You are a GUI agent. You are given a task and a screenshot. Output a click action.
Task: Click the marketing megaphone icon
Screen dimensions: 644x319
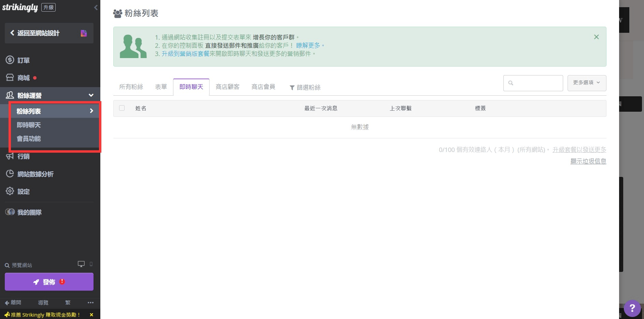click(10, 156)
